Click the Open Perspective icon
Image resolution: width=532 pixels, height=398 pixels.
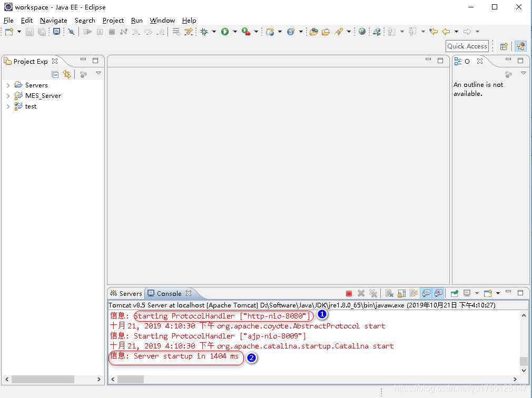point(504,46)
